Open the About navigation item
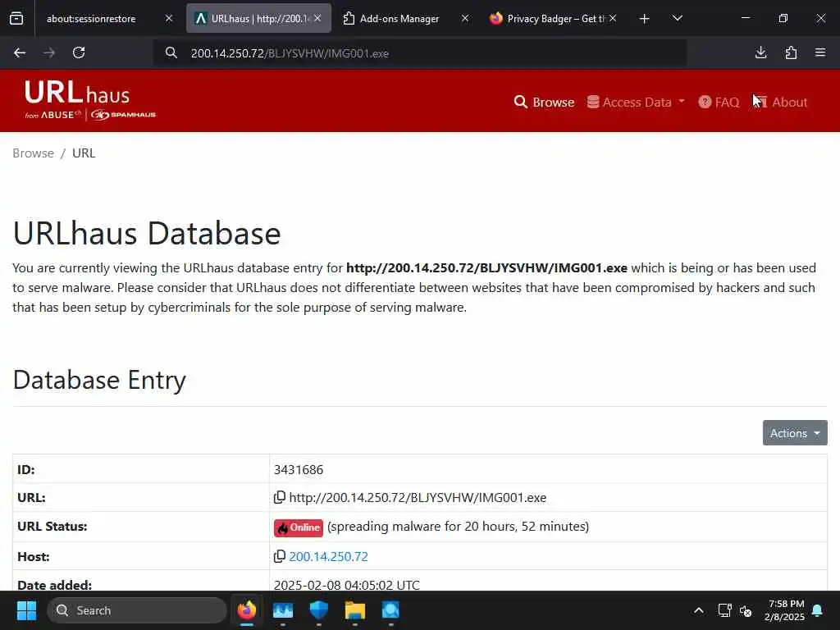840x630 pixels. coord(780,103)
